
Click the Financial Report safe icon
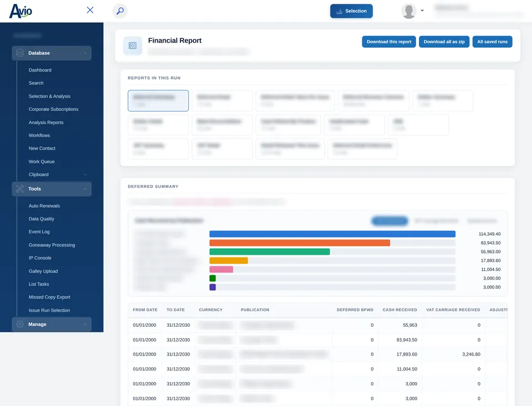tap(132, 46)
